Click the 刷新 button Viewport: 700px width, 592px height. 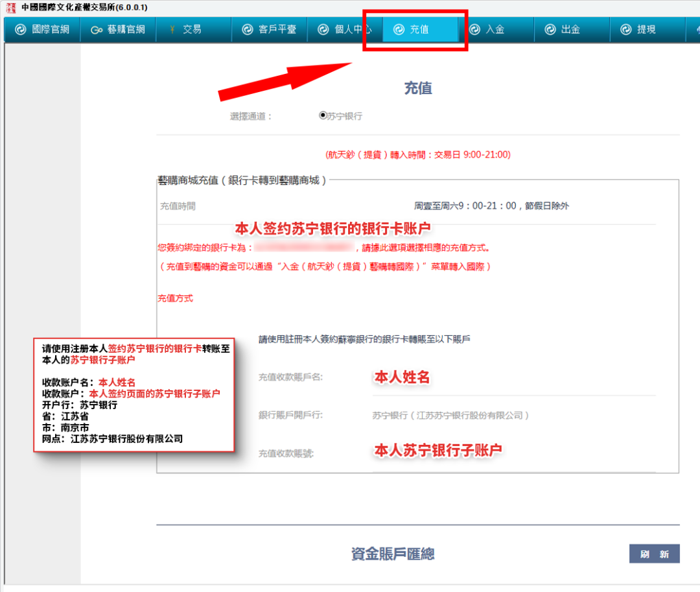click(654, 554)
